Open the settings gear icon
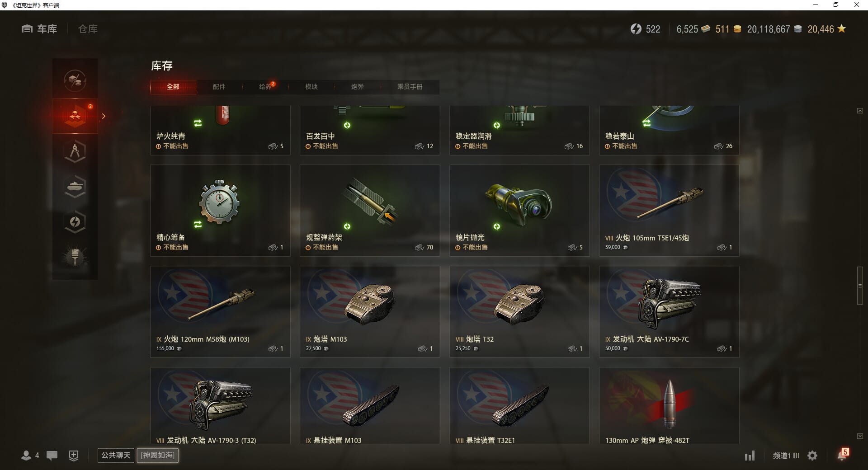868x470 pixels. (x=812, y=456)
